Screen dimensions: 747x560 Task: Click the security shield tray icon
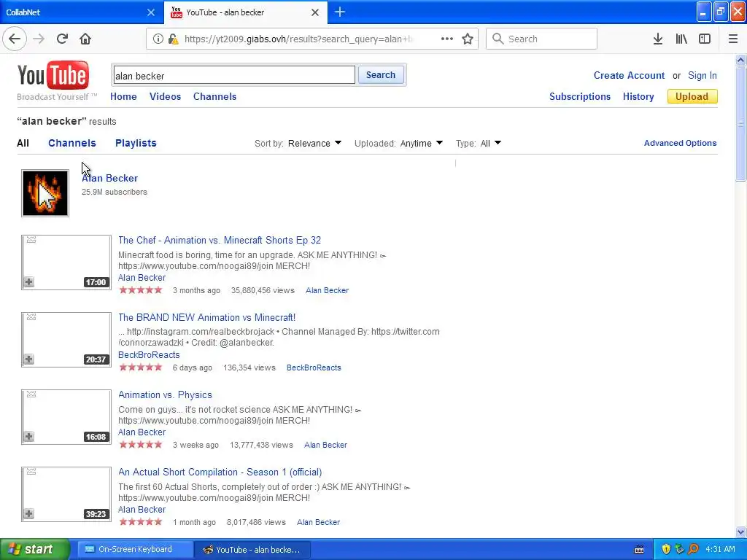point(666,549)
